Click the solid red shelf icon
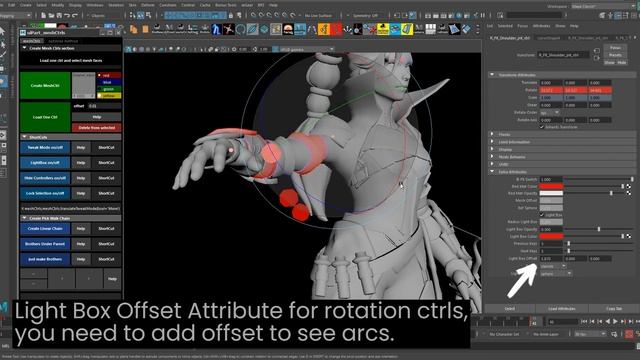 (336, 29)
